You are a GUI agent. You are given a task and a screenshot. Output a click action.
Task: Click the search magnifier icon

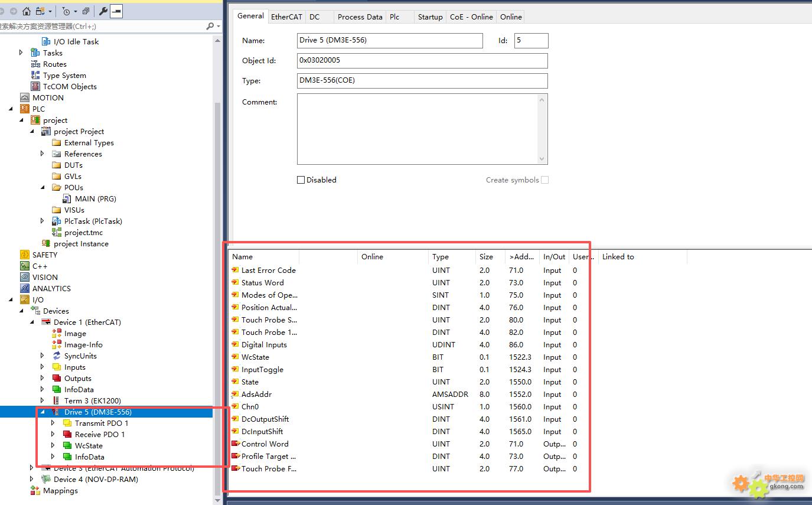pyautogui.click(x=210, y=26)
